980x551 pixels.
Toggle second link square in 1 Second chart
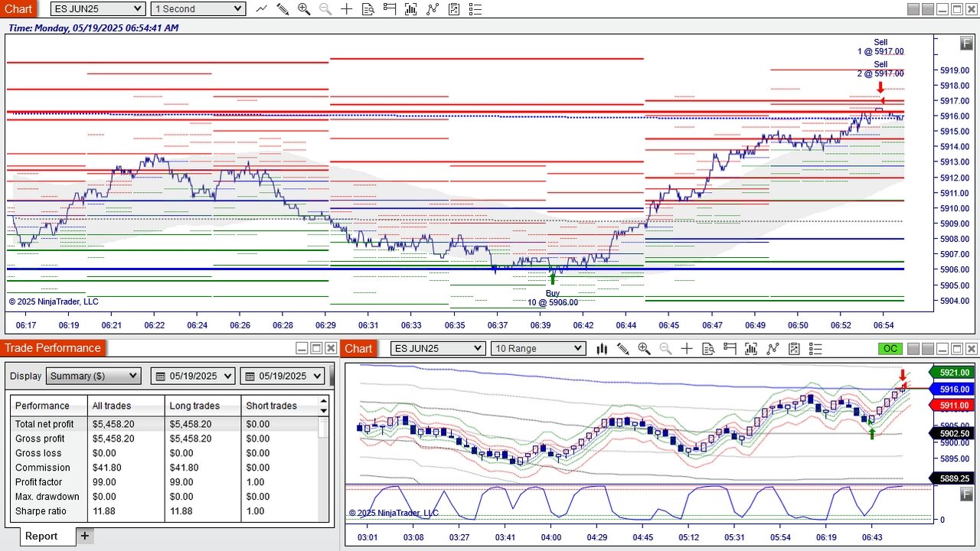pos(928,9)
